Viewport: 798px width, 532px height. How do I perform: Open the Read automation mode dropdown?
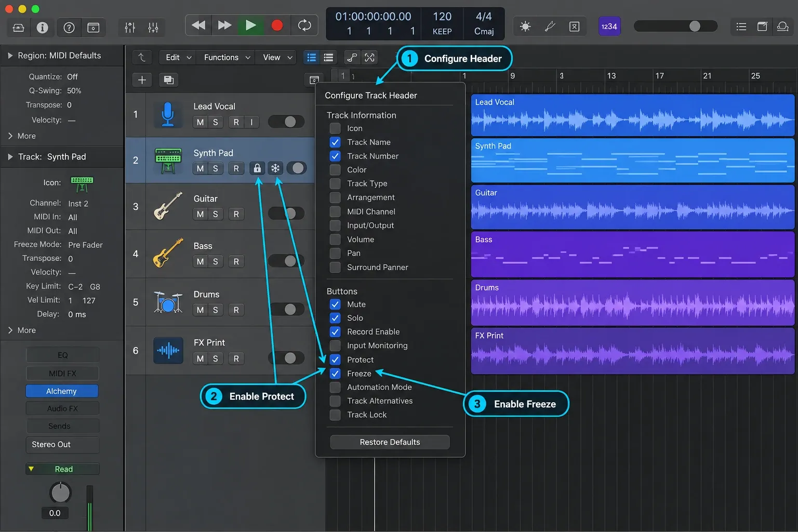click(x=62, y=469)
